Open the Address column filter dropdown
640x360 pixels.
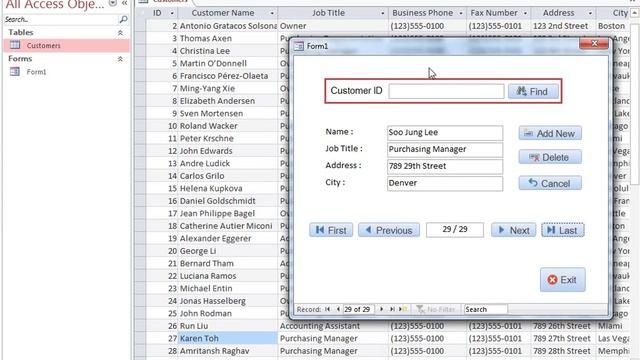(590, 13)
